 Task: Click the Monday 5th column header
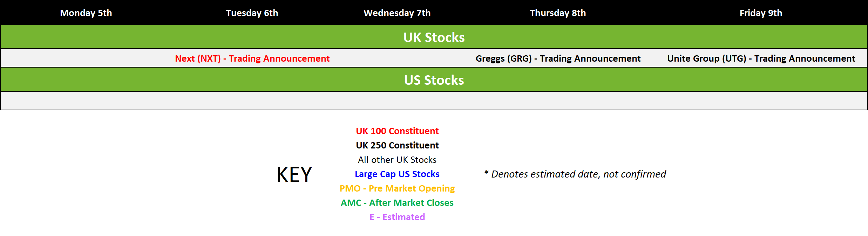click(86, 13)
